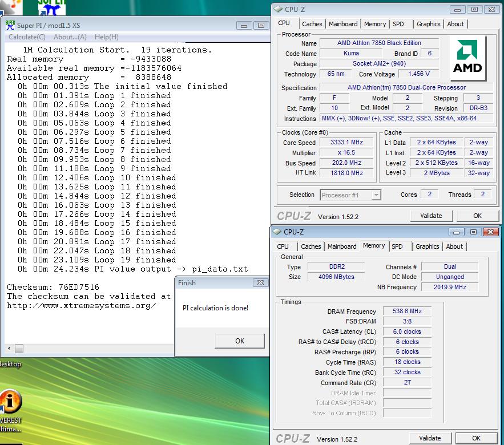Maximize the Super PI window
Image resolution: width=504 pixels, height=445 pixels.
[x=261, y=25]
